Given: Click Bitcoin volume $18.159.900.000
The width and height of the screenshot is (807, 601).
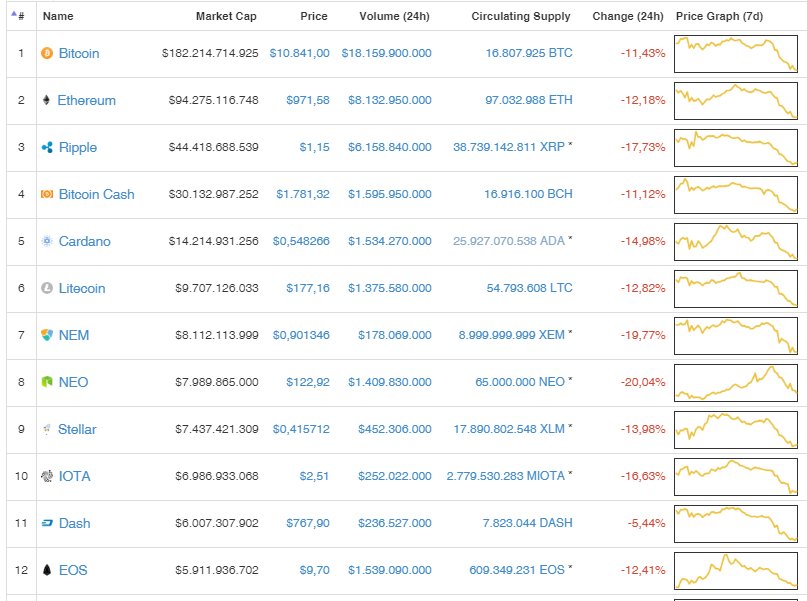Looking at the screenshot, I should click(x=387, y=53).
